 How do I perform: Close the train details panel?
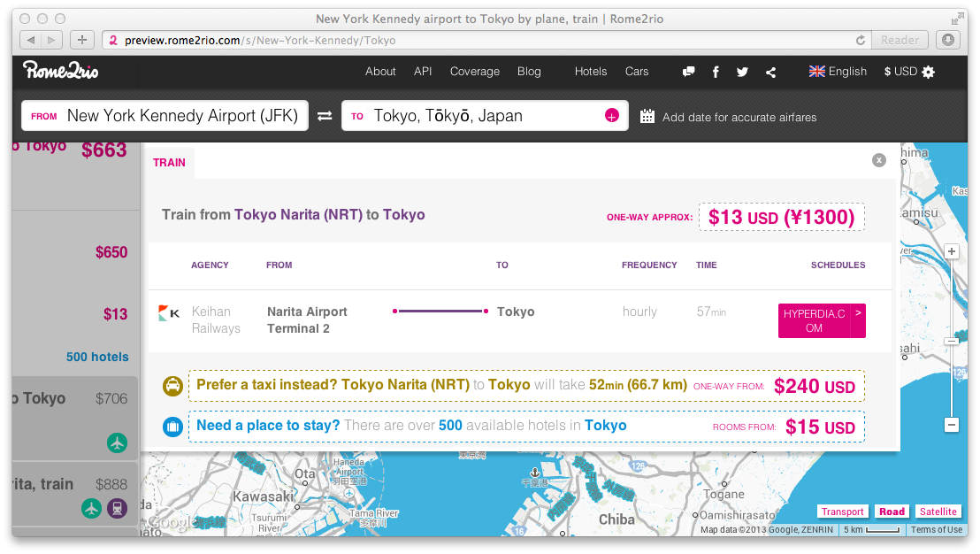point(879,161)
